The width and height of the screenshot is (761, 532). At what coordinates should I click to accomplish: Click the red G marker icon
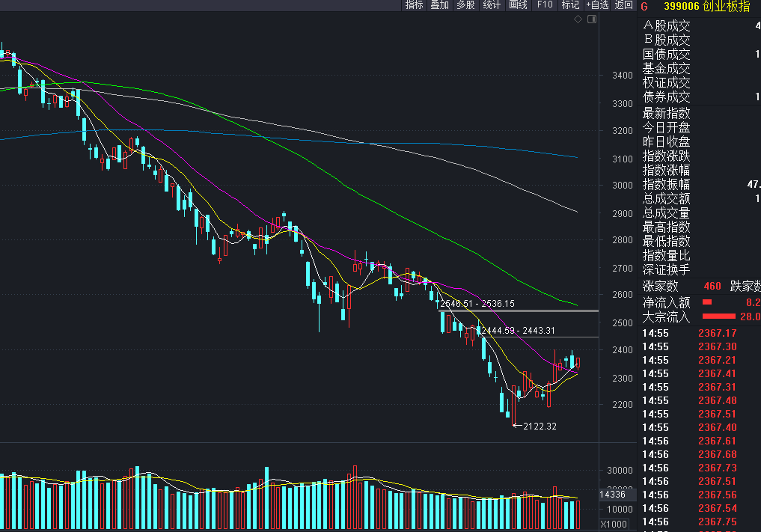click(645, 6)
